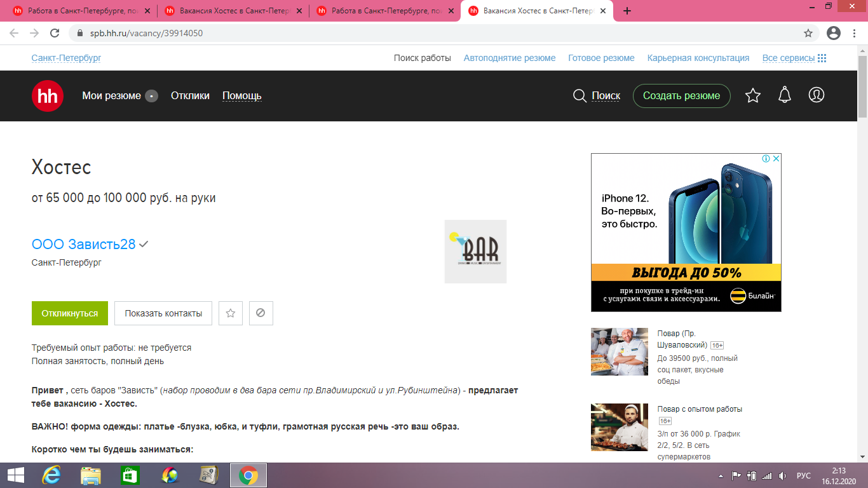Open all services grid icon
This screenshot has width=868, height=488.
(822, 58)
